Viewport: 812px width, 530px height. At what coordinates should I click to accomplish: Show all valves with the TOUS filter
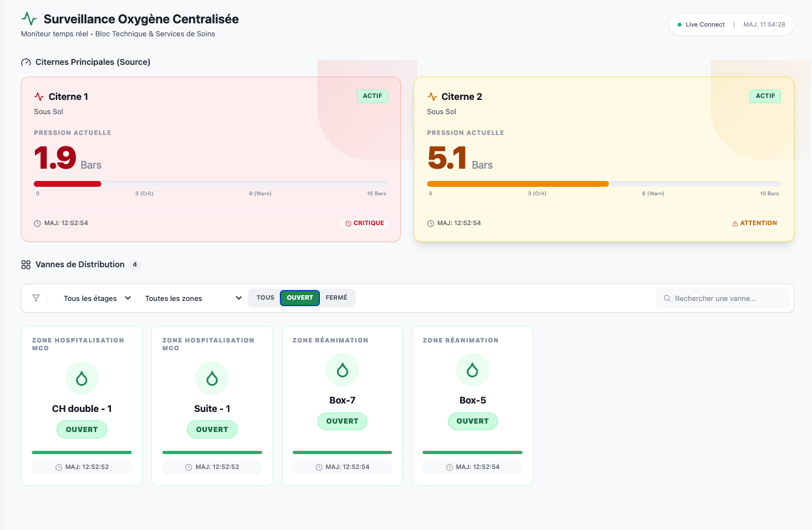(x=265, y=298)
